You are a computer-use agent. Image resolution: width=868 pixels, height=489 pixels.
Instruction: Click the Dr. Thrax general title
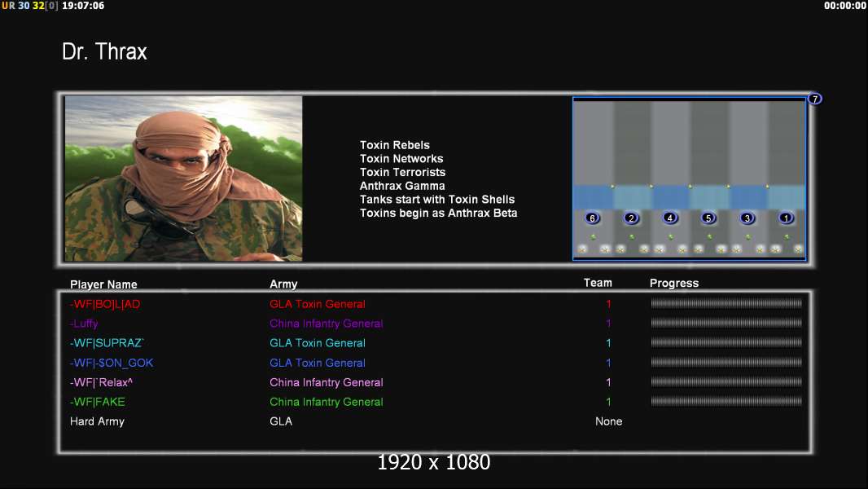click(104, 51)
